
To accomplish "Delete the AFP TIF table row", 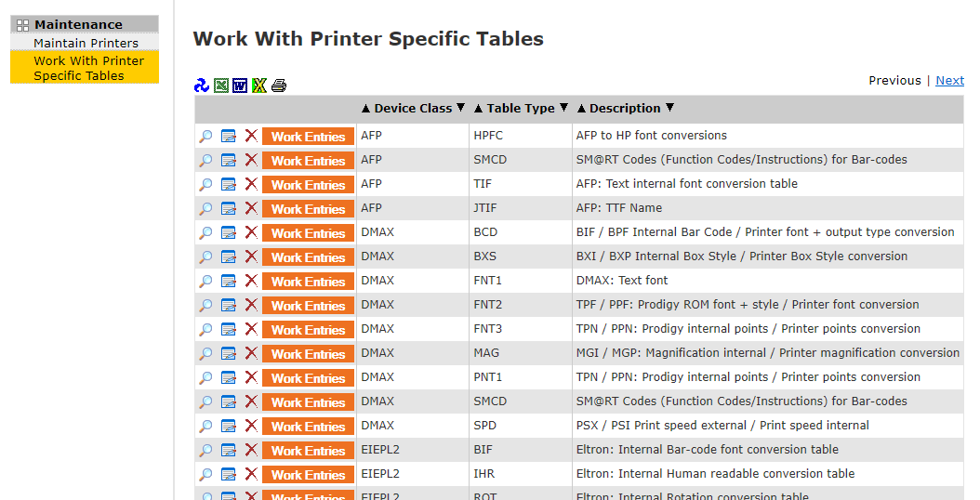I will [x=251, y=184].
